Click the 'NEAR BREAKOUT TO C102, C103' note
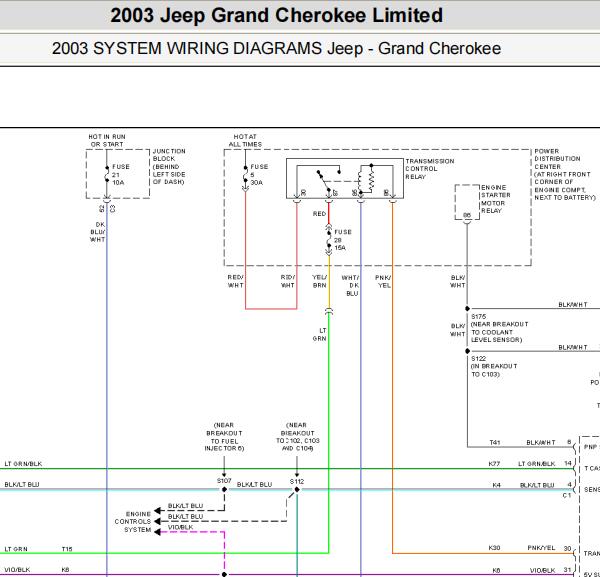The width and height of the screenshot is (600, 577). (x=297, y=437)
